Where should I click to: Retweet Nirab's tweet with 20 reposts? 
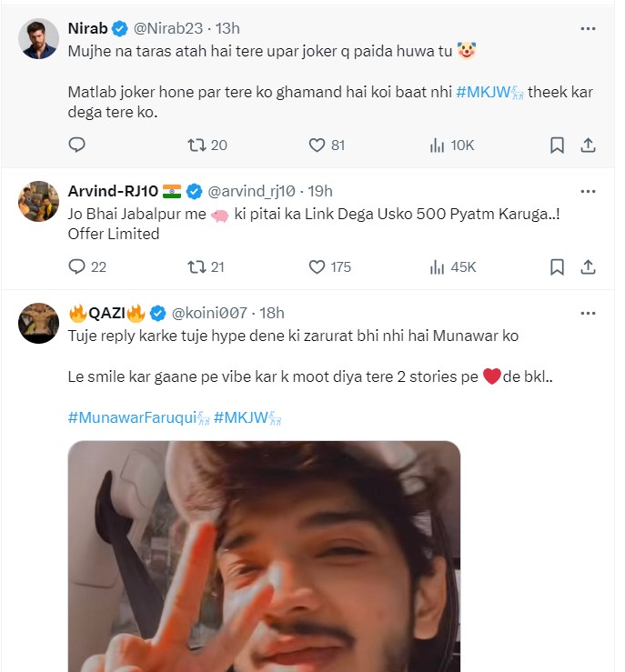click(196, 145)
